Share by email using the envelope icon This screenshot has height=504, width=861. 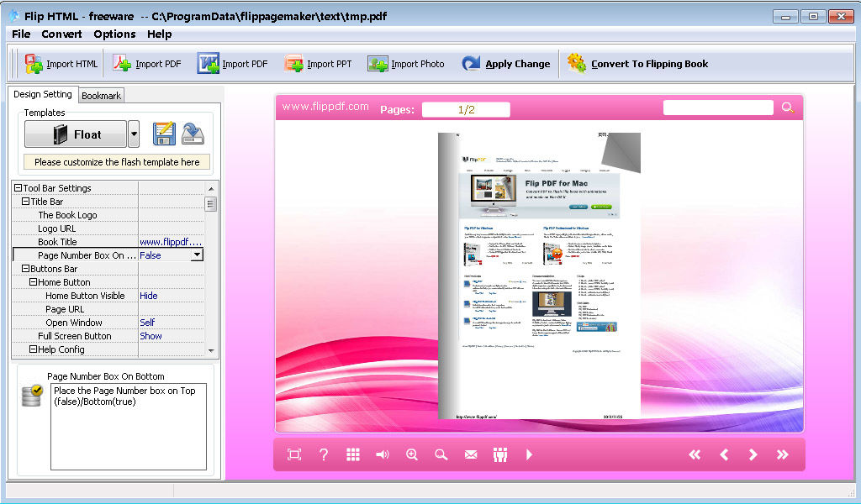pos(471,454)
